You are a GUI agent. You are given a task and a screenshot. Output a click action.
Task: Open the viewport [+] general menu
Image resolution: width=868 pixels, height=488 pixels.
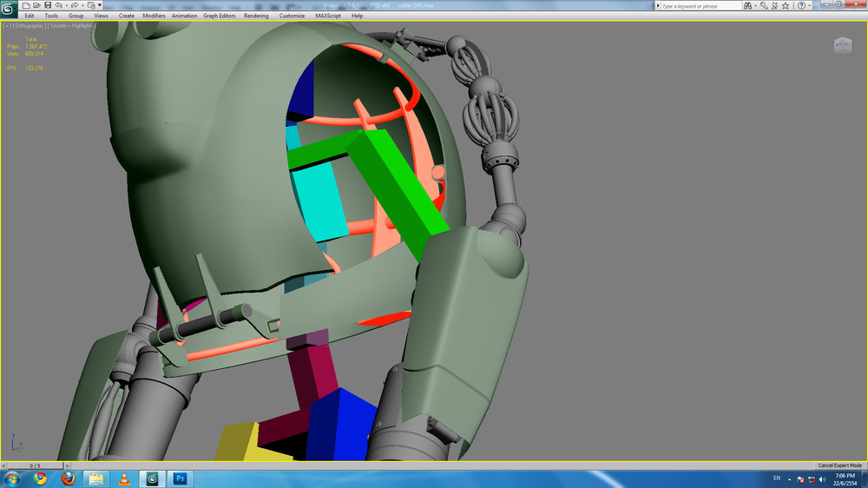(7, 26)
